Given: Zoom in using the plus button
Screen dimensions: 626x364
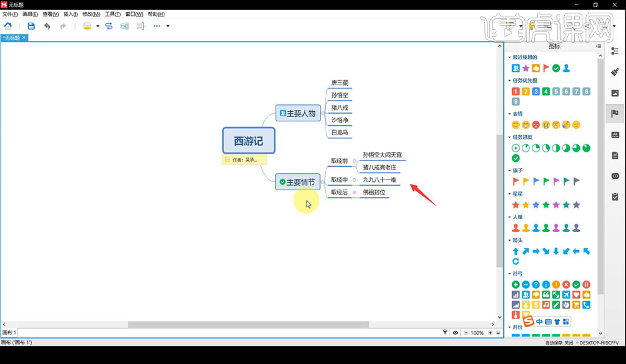Looking at the screenshot, I should [x=490, y=333].
